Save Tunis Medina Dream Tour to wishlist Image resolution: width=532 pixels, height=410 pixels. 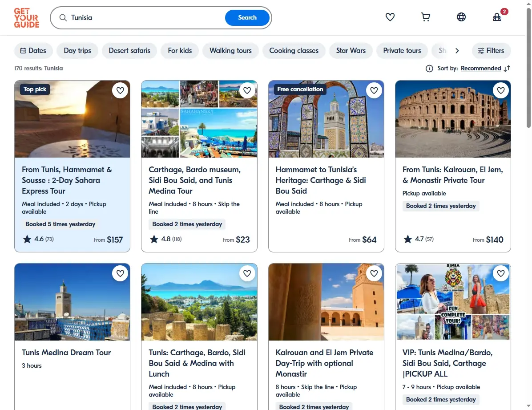click(120, 273)
